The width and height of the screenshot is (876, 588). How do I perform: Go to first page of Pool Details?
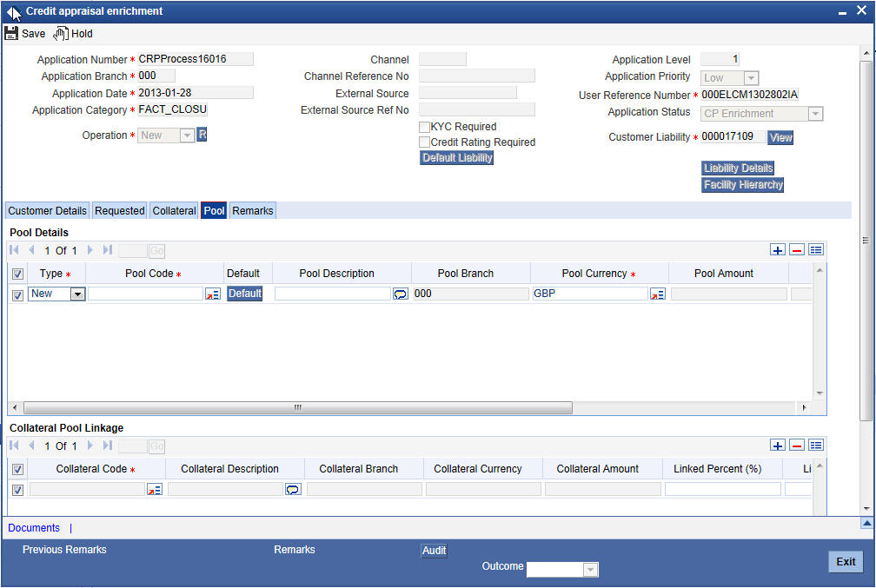tap(15, 250)
